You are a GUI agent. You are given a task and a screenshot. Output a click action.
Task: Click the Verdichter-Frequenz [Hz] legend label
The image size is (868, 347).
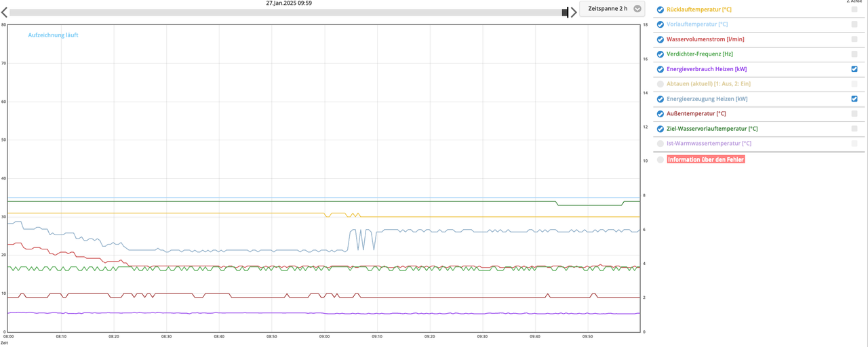click(700, 54)
